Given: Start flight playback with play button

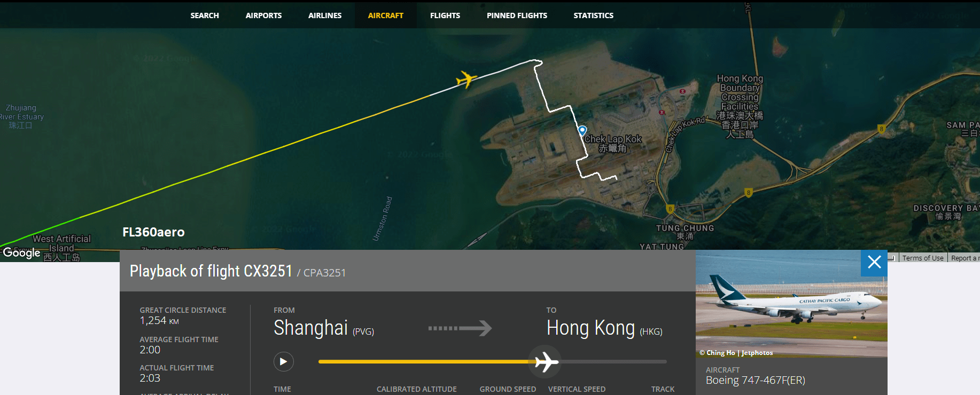Looking at the screenshot, I should (284, 362).
